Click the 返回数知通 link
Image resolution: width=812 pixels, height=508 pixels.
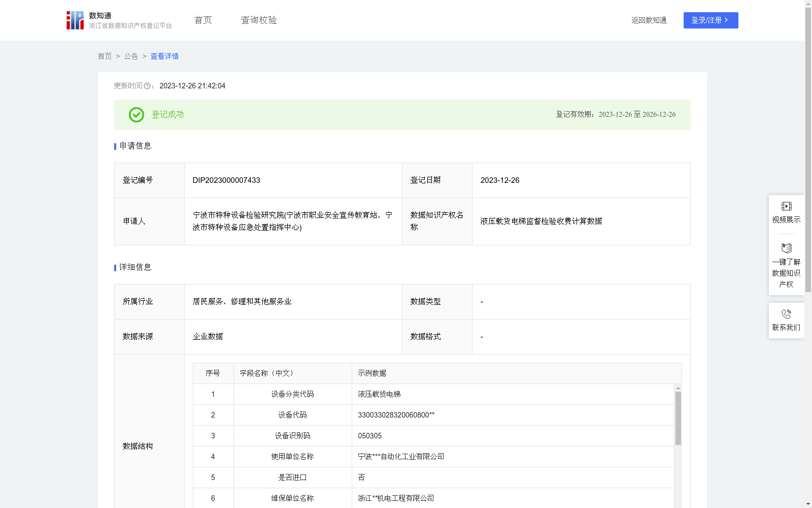coord(649,20)
